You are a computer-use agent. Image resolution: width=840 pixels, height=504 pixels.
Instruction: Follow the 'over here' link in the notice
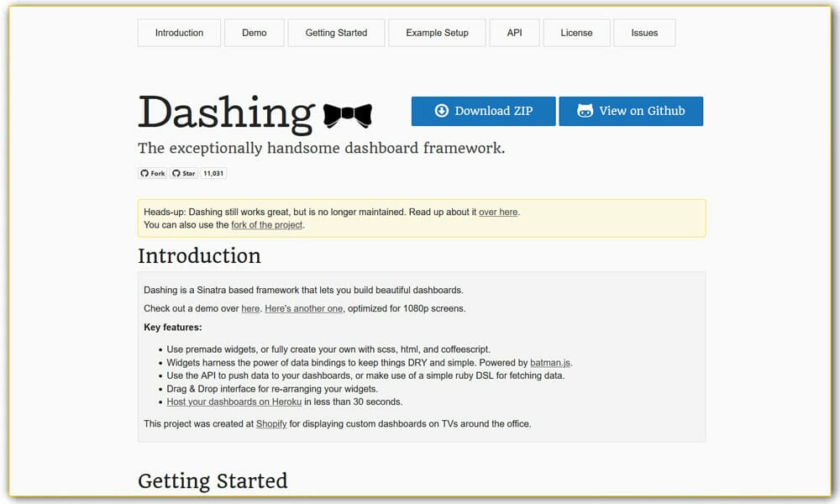point(498,212)
